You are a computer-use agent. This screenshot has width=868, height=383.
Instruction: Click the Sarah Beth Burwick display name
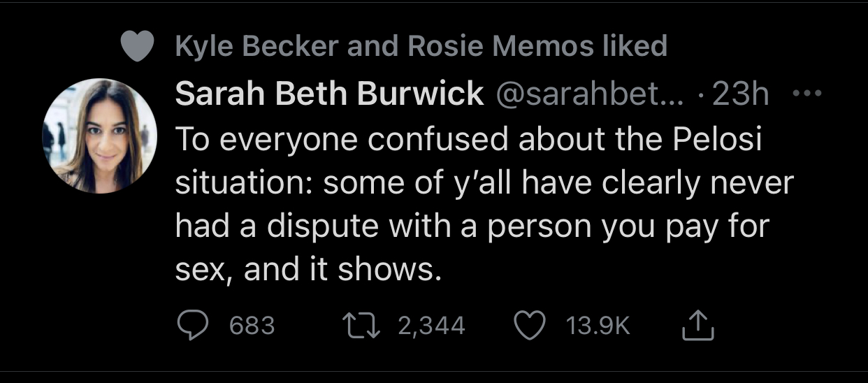(328, 94)
